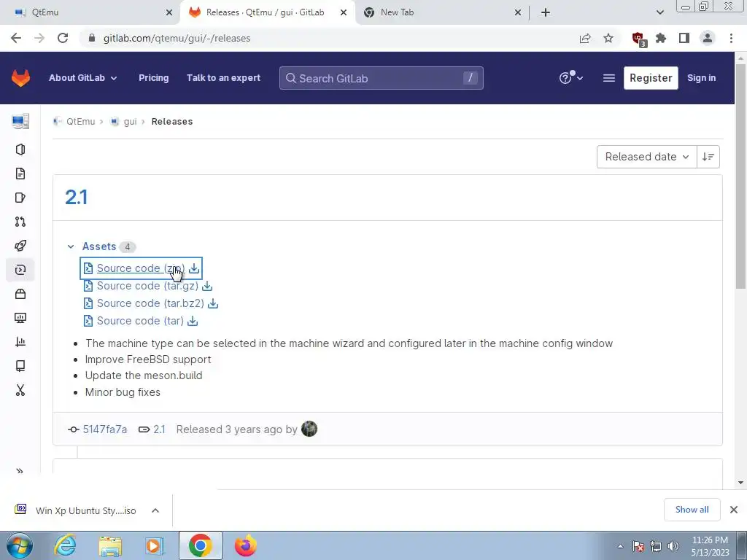Open commit 5147fa7a link

point(105,429)
